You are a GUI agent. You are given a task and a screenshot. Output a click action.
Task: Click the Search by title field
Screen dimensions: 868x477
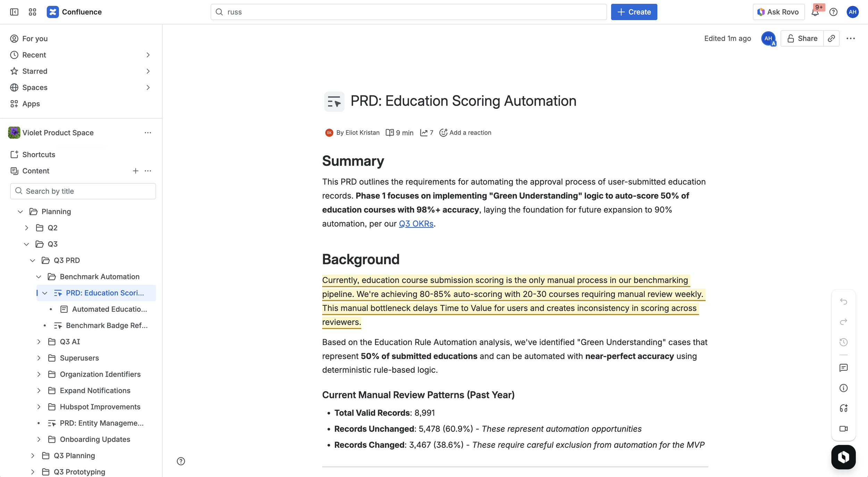83,191
